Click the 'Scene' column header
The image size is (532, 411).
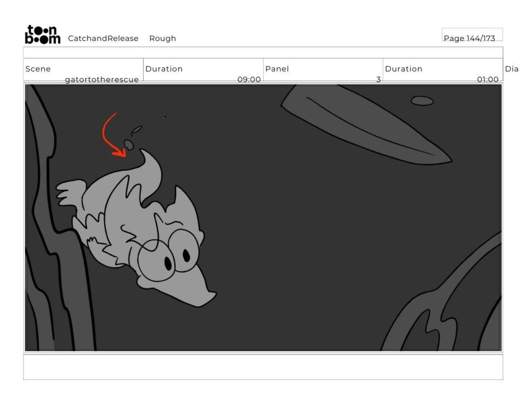pyautogui.click(x=38, y=69)
